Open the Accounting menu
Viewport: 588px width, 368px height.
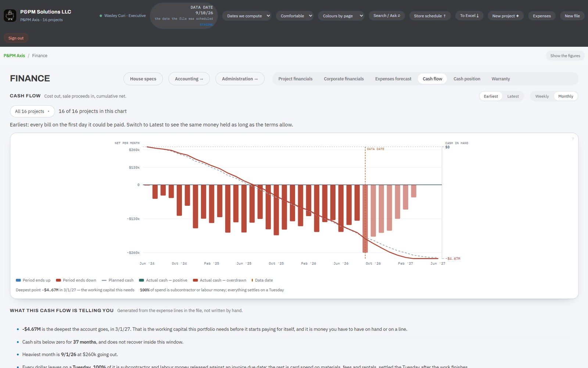pyautogui.click(x=189, y=79)
